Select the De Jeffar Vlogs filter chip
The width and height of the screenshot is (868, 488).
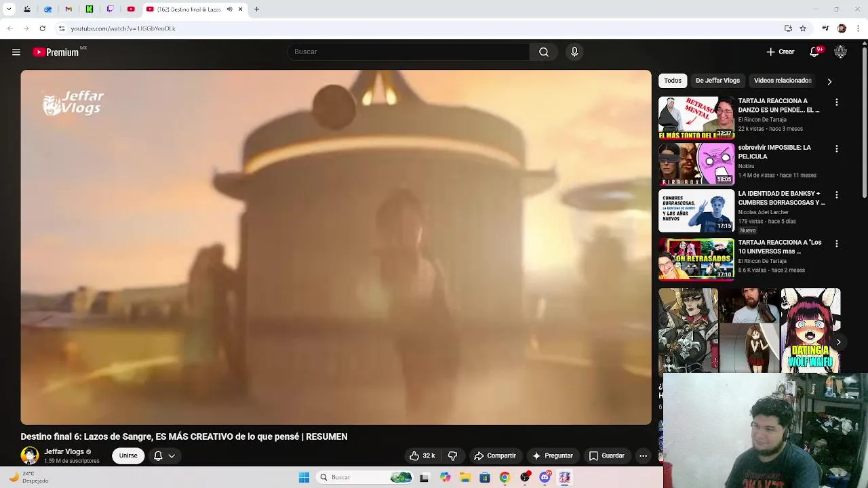[717, 81]
